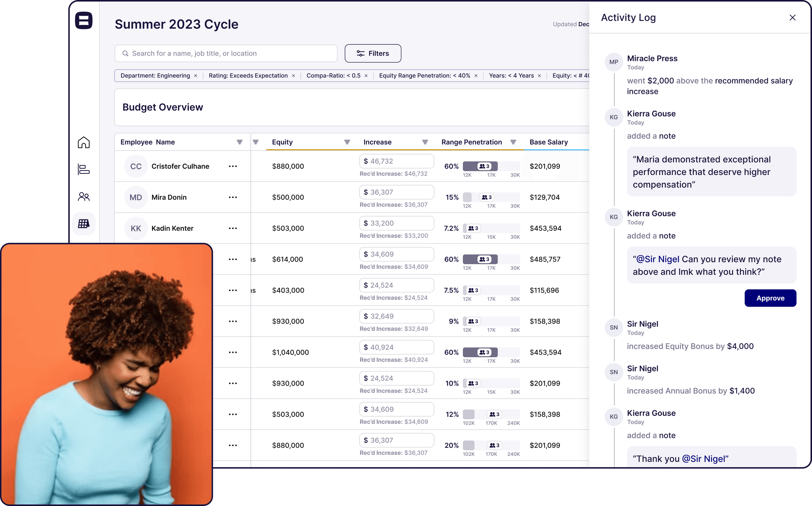The height and width of the screenshot is (506, 812).
Task: Open actions menu for Mira Donin
Action: 233,197
